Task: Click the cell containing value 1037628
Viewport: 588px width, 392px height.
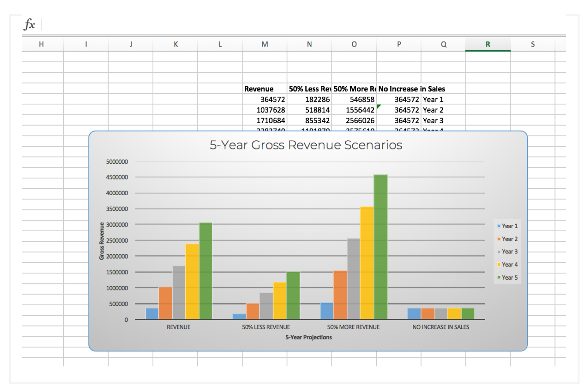Action: coord(270,110)
